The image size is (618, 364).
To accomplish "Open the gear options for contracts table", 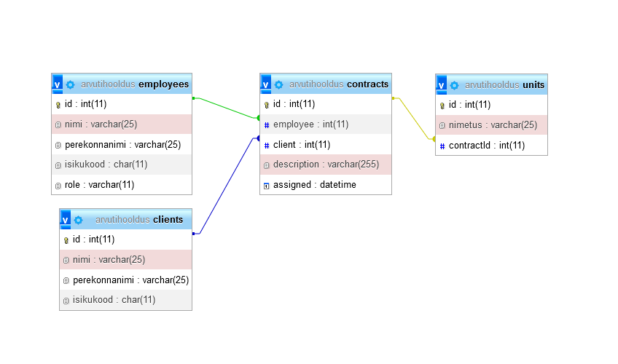I will click(x=278, y=84).
